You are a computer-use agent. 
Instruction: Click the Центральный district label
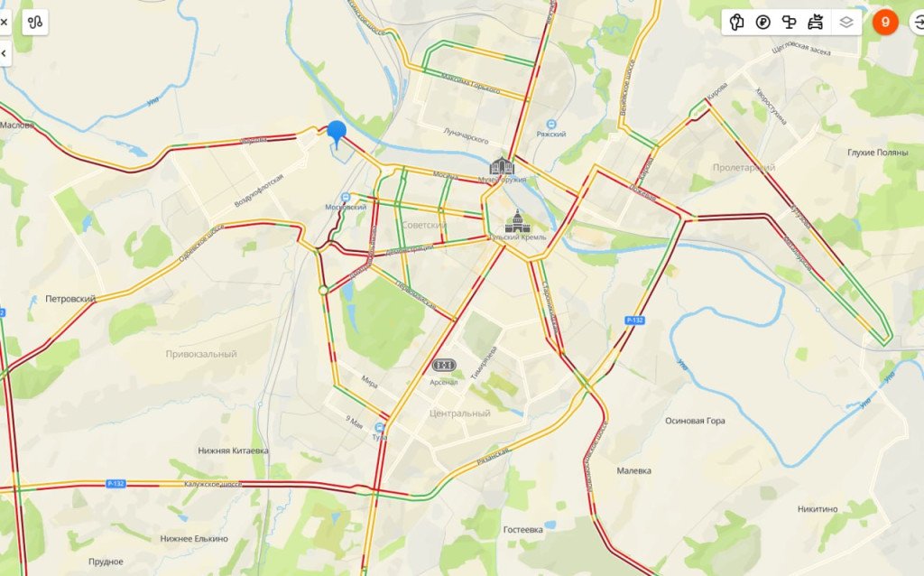[459, 413]
